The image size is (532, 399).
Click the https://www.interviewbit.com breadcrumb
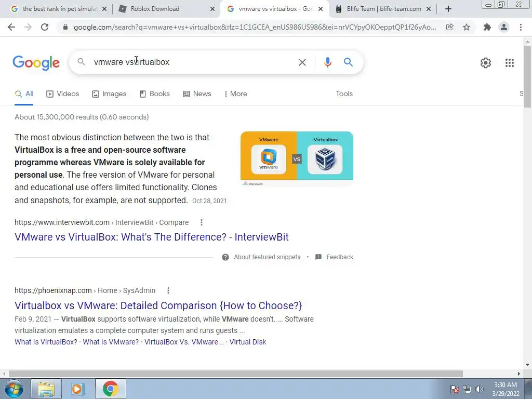pyautogui.click(x=62, y=222)
